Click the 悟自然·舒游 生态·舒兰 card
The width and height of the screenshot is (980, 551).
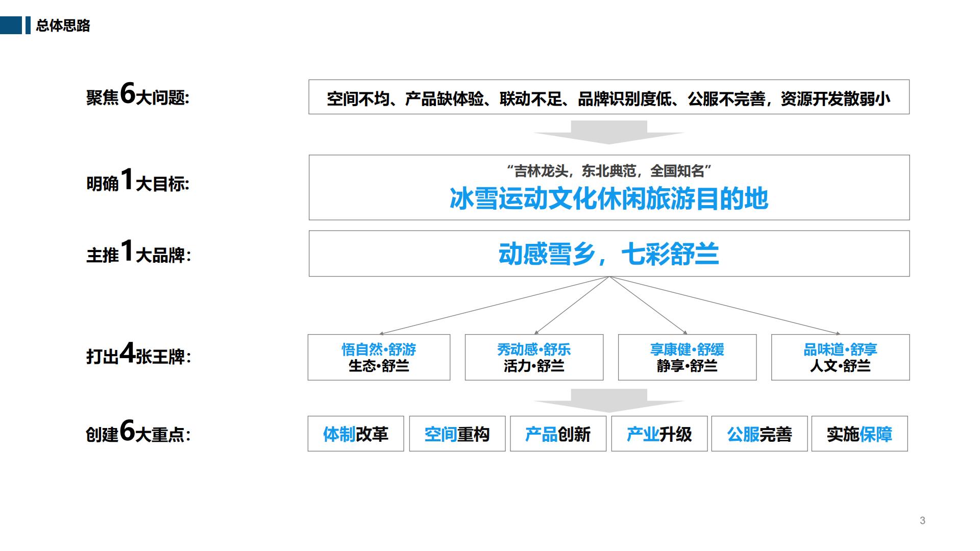(379, 357)
